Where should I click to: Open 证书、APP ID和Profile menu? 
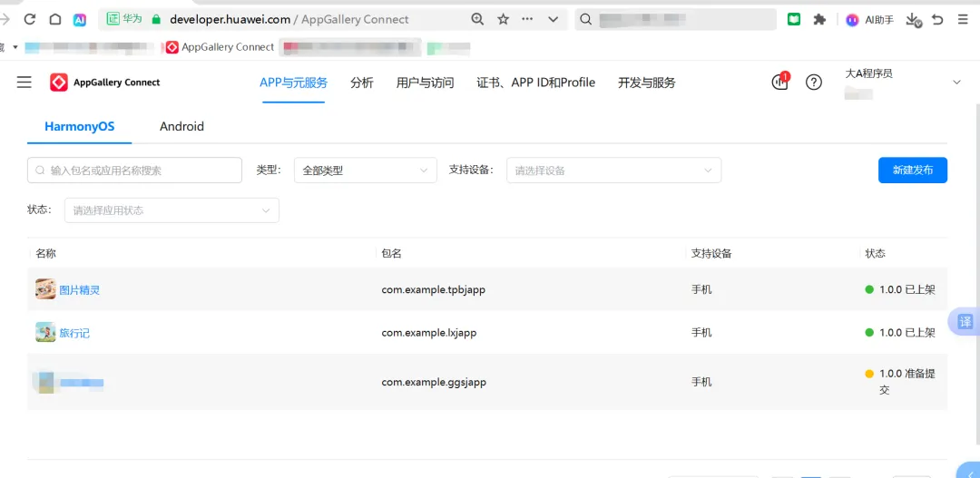535,83
